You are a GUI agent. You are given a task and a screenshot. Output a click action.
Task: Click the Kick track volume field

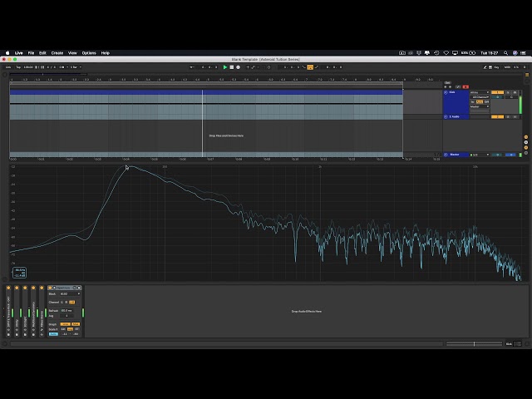coord(497,97)
